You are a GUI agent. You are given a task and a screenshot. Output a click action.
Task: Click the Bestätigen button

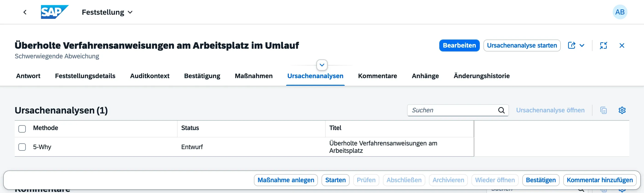540,180
